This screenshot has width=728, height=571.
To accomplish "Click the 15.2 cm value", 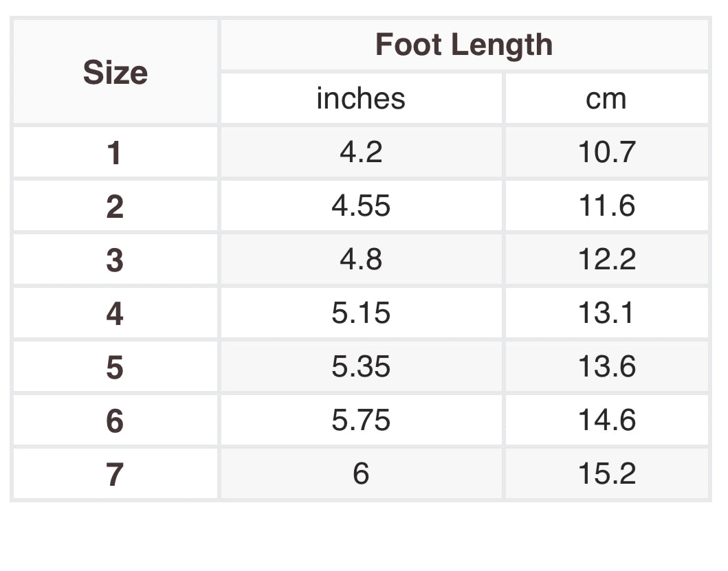I will [x=606, y=473].
